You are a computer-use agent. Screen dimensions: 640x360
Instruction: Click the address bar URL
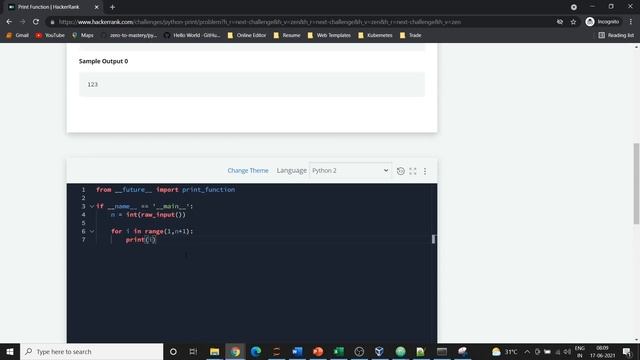click(x=260, y=22)
